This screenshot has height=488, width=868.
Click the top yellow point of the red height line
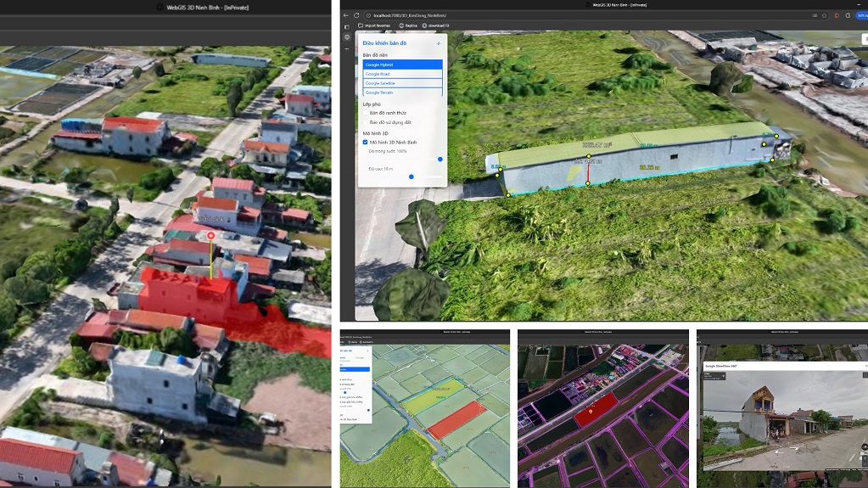(x=589, y=157)
